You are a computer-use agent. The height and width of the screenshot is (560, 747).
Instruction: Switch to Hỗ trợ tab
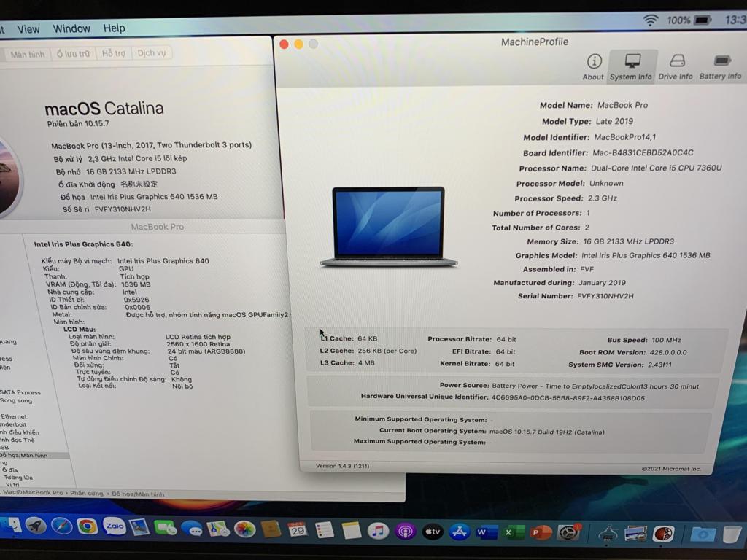113,53
